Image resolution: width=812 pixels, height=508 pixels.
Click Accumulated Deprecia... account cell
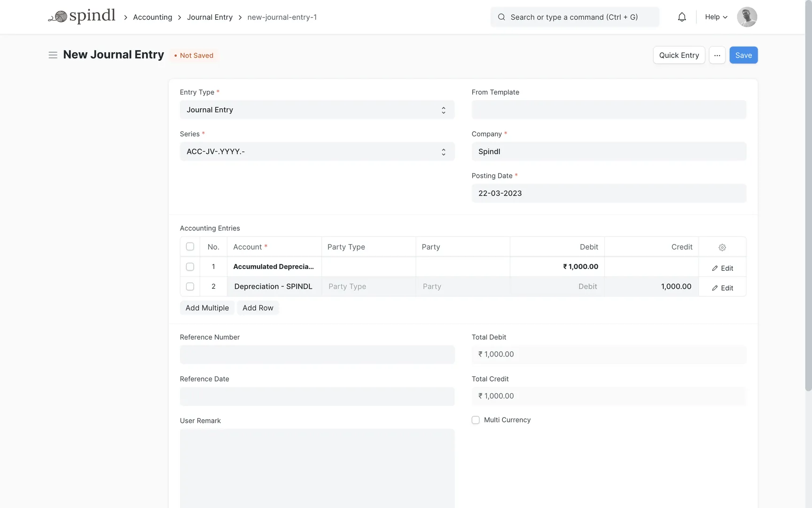pyautogui.click(x=274, y=267)
